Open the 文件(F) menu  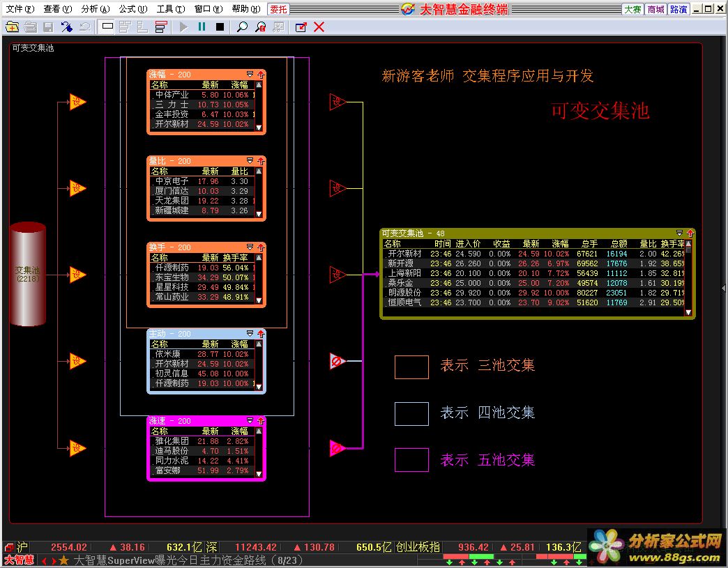click(x=20, y=9)
